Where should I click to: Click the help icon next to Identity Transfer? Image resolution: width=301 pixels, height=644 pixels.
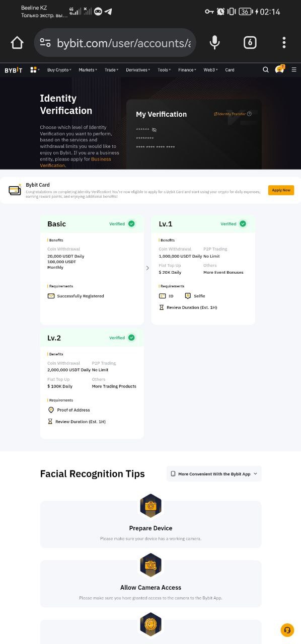click(249, 114)
